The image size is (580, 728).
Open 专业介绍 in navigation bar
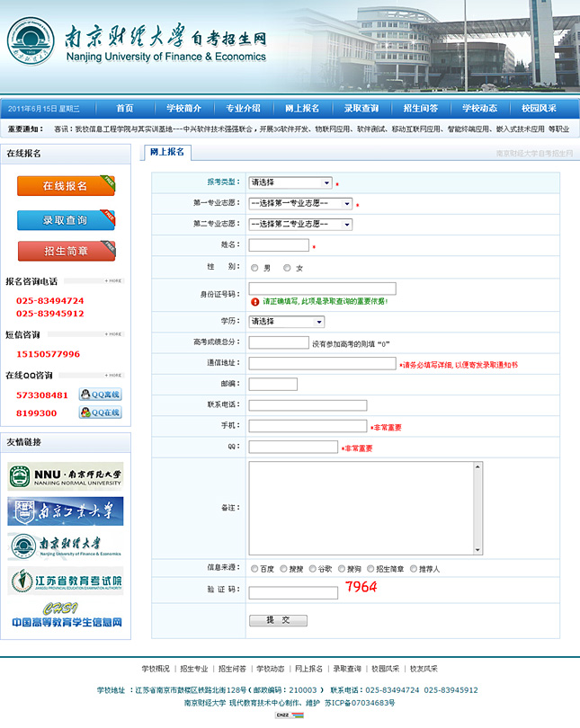pos(243,108)
